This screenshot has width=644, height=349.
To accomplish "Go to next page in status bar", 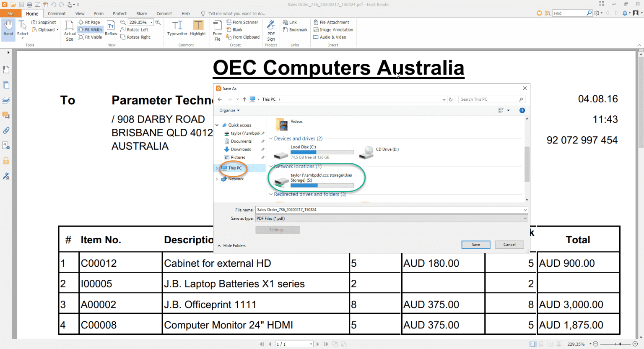I will [x=318, y=344].
